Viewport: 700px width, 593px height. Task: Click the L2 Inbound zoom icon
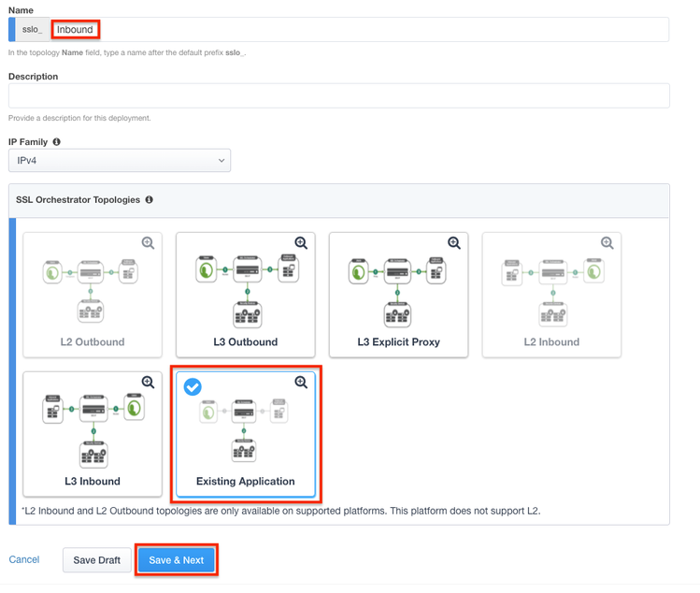(607, 243)
